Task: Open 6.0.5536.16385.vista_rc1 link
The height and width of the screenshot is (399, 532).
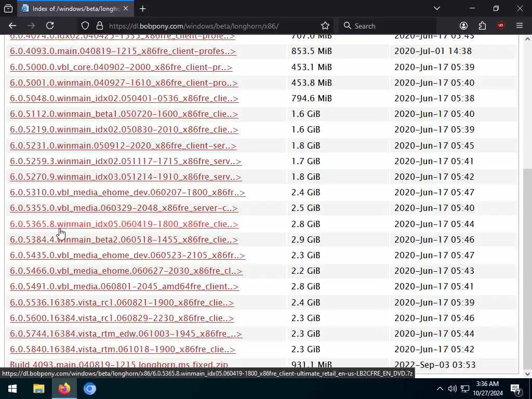Action: coord(122,302)
